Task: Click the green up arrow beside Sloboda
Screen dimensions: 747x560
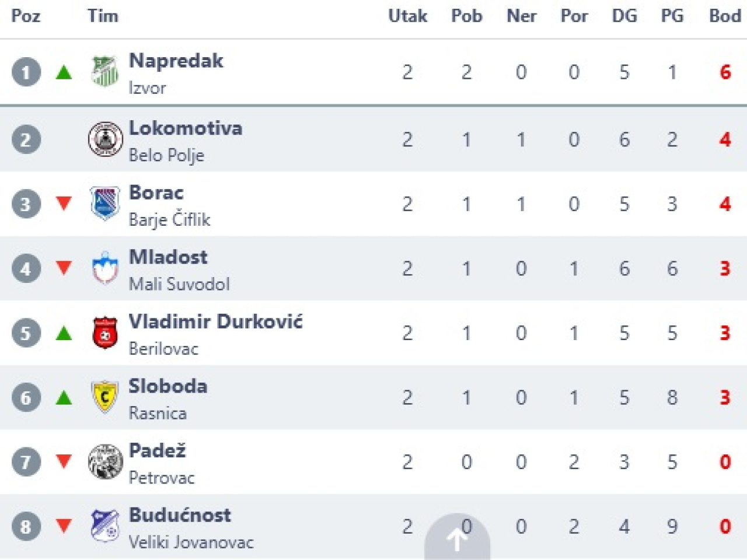Action: tap(64, 398)
